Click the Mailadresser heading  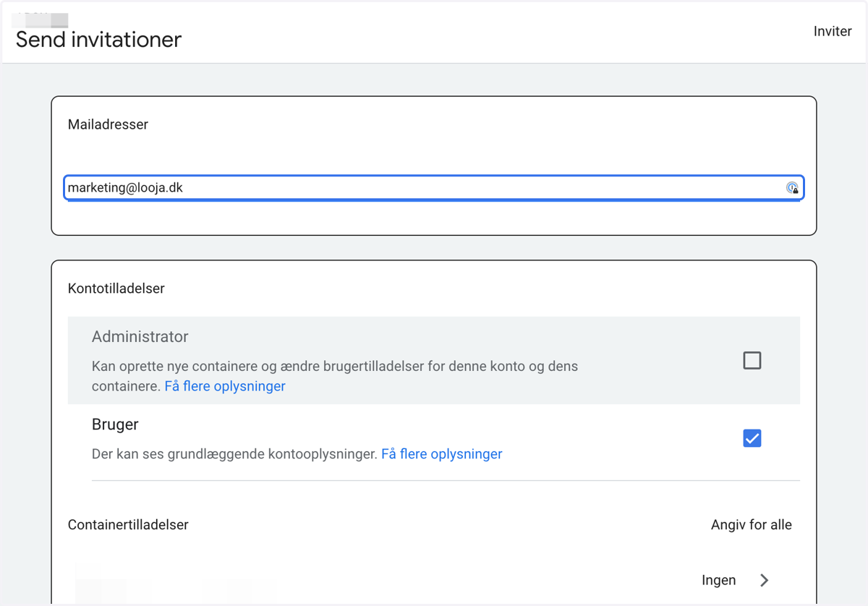[108, 124]
